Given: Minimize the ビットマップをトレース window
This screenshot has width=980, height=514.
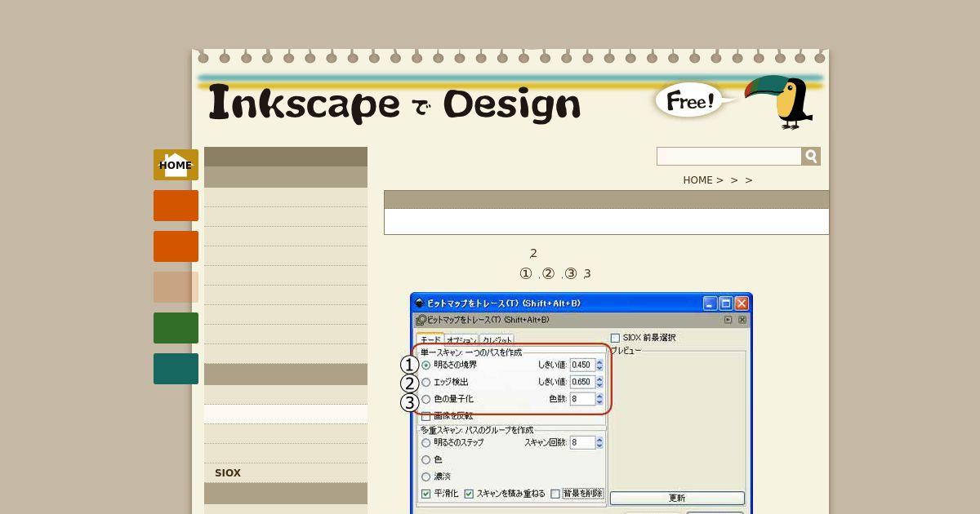Looking at the screenshot, I should (x=709, y=303).
